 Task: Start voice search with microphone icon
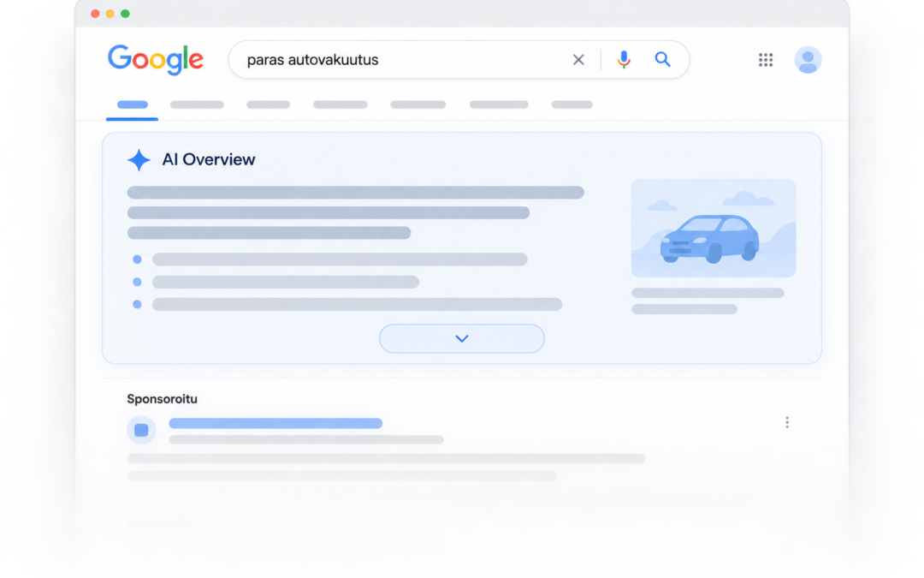click(x=624, y=60)
